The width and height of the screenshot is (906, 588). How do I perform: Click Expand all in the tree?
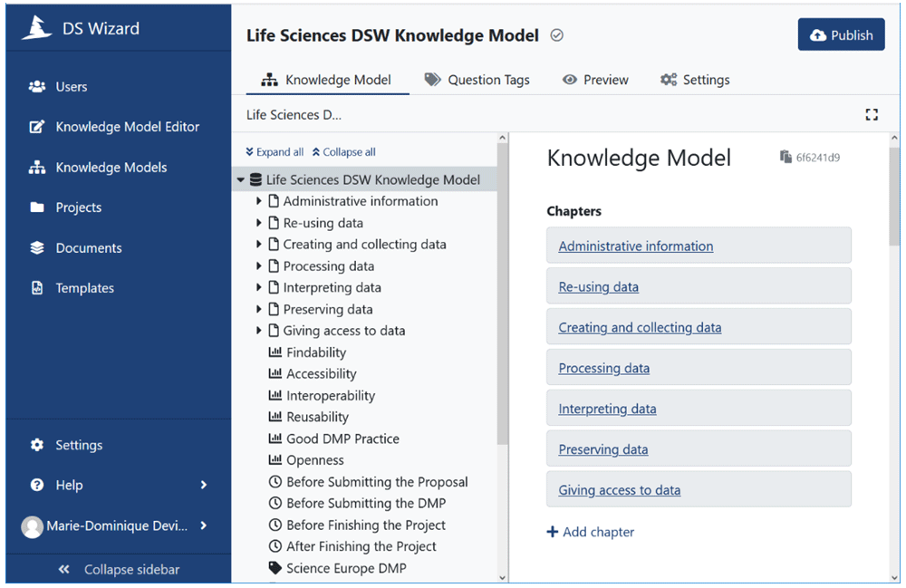tap(275, 152)
